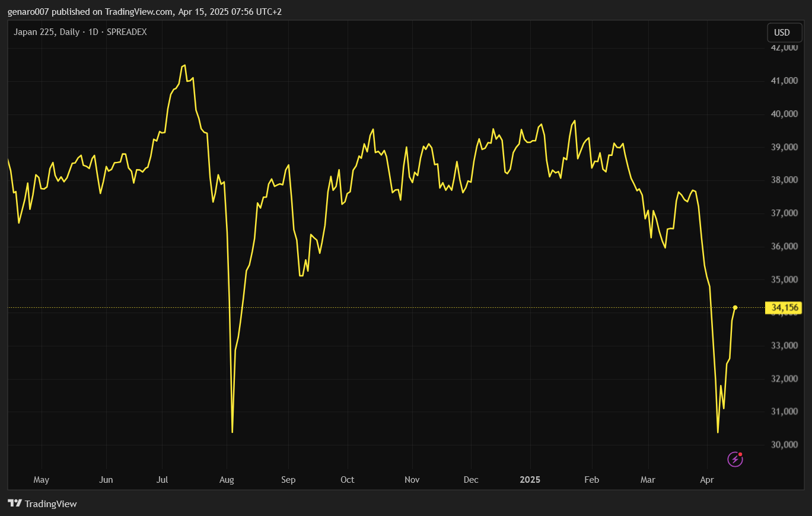Click the Dec label on time axis

pyautogui.click(x=471, y=479)
